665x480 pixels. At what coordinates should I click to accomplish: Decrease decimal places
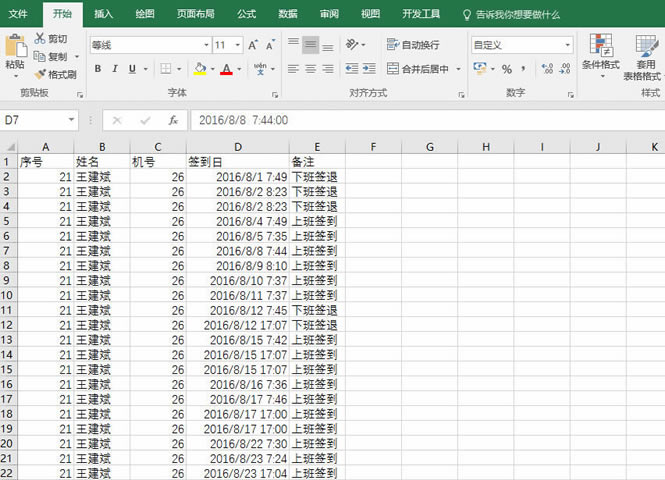coord(565,69)
